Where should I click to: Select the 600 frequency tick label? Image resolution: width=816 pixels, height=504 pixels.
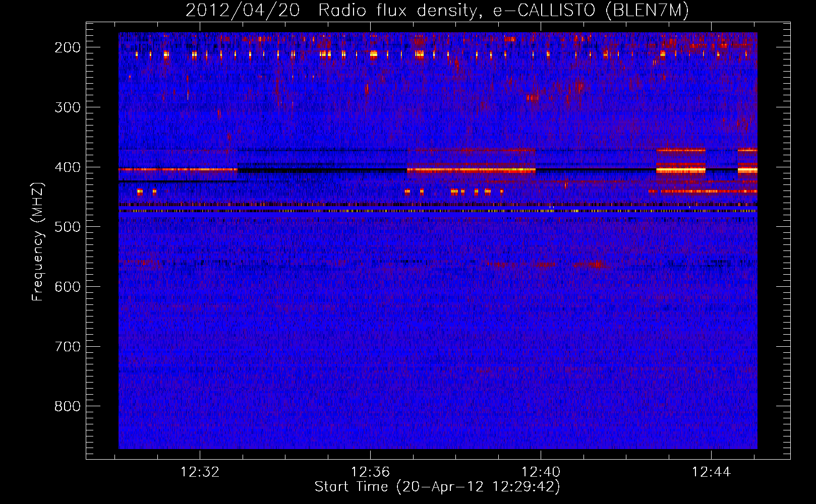(68, 287)
